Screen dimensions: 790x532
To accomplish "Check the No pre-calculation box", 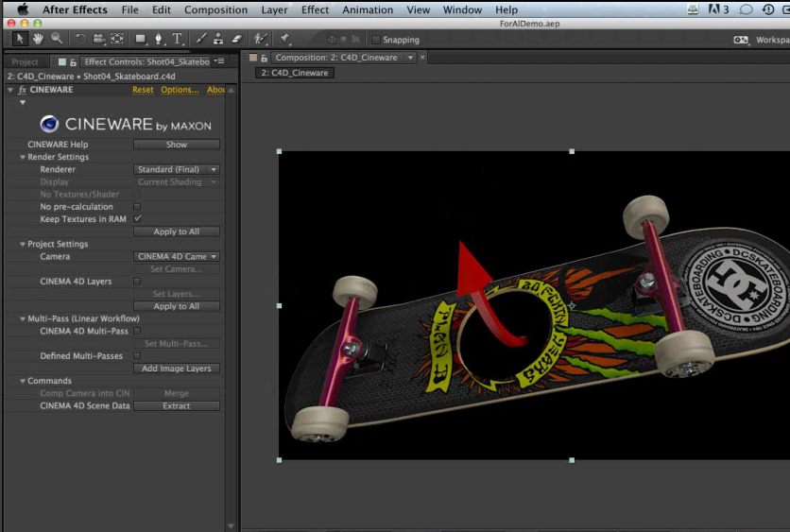I will 137,207.
